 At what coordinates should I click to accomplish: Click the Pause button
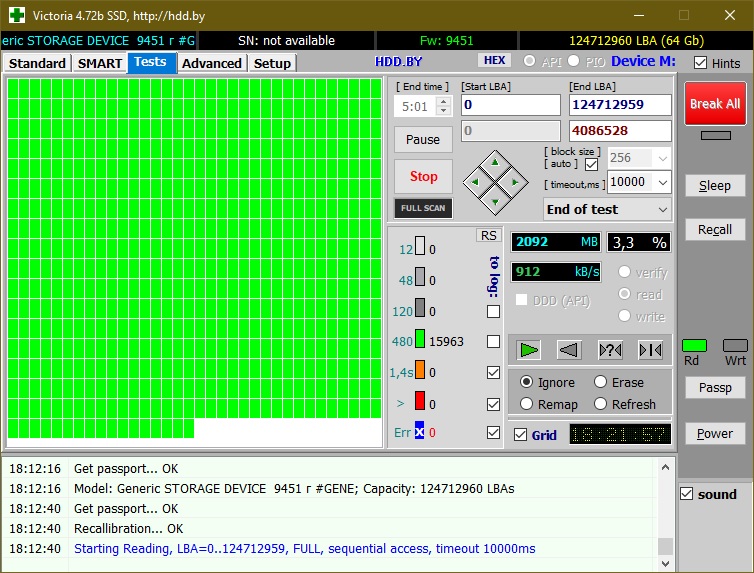423,140
